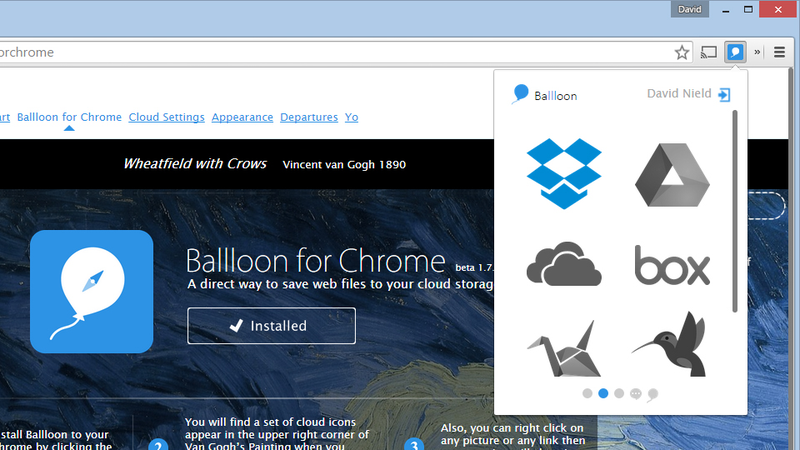The width and height of the screenshot is (800, 450).
Task: Open the Ballloon for Chrome tab
Action: tap(69, 117)
